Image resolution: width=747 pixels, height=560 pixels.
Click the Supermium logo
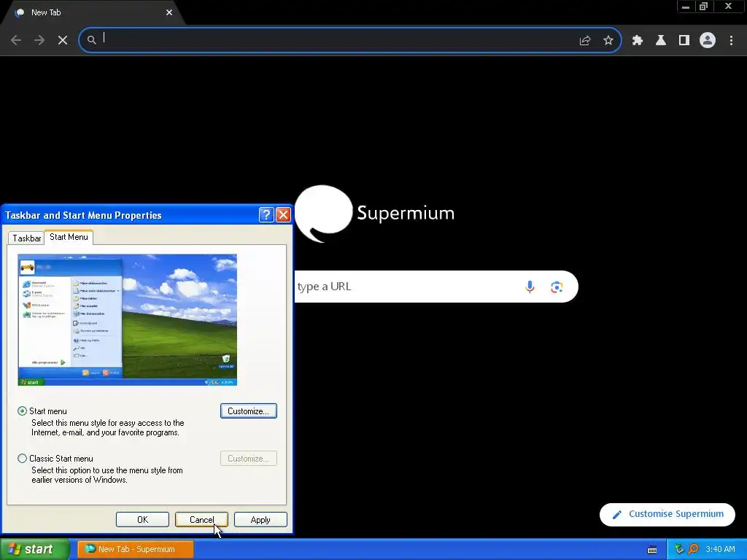[x=324, y=213]
